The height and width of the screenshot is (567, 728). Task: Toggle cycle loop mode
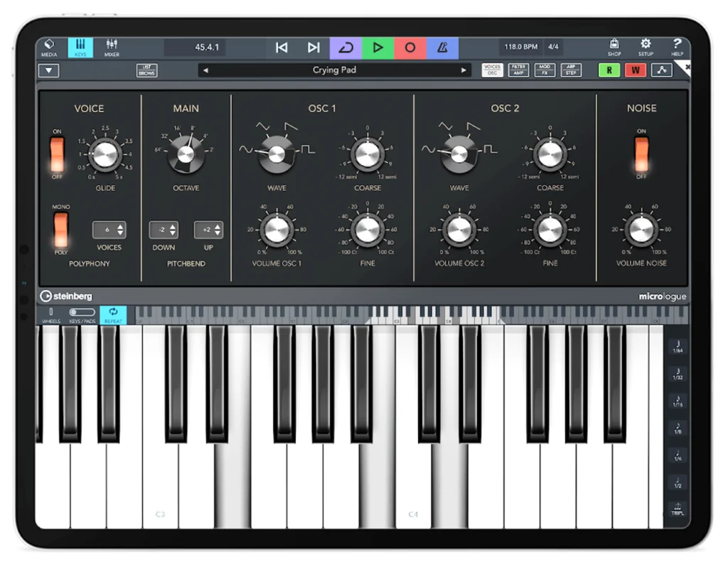pyautogui.click(x=346, y=48)
